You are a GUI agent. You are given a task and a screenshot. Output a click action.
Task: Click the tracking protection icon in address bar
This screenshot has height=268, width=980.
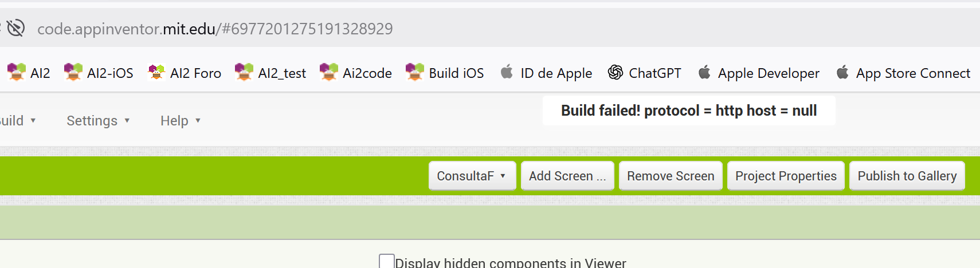pyautogui.click(x=16, y=28)
